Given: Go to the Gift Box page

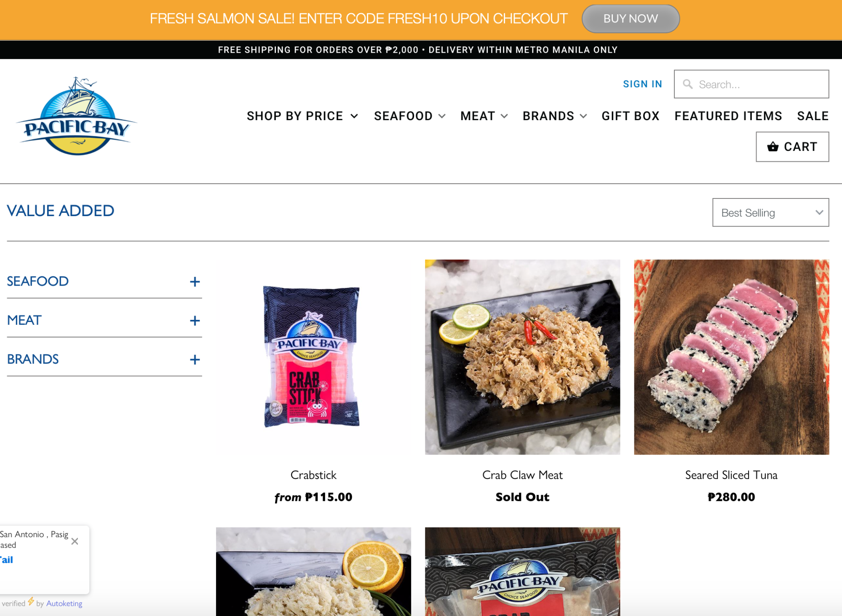Looking at the screenshot, I should pyautogui.click(x=630, y=116).
